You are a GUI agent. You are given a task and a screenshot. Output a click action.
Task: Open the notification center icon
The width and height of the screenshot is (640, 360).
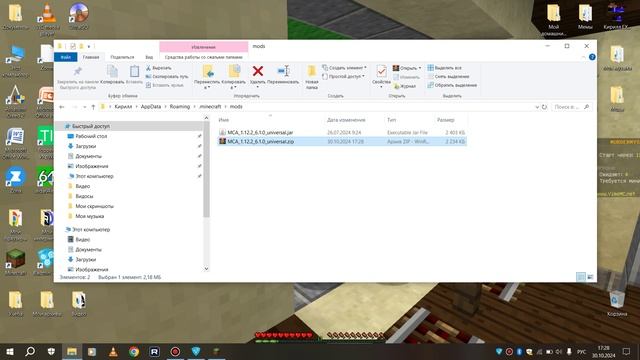pos(626,351)
